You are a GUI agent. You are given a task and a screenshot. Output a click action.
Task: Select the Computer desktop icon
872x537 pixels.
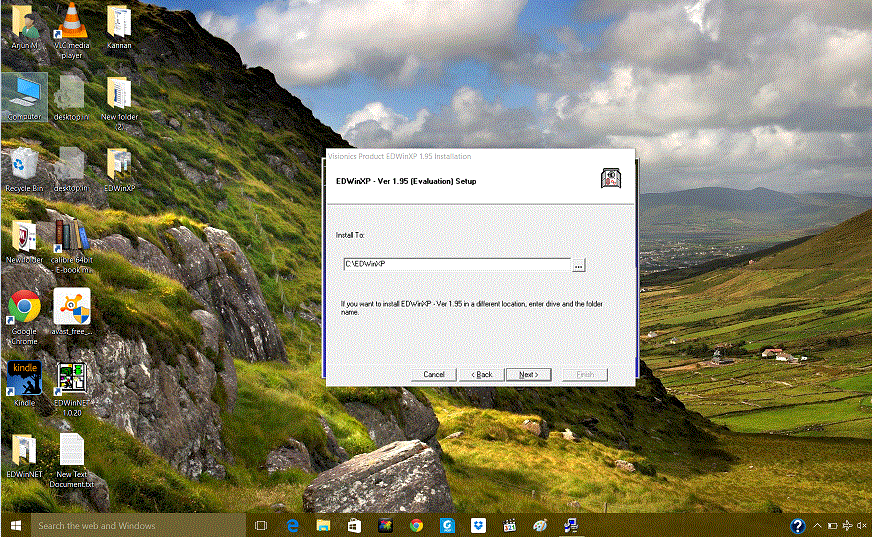click(24, 98)
